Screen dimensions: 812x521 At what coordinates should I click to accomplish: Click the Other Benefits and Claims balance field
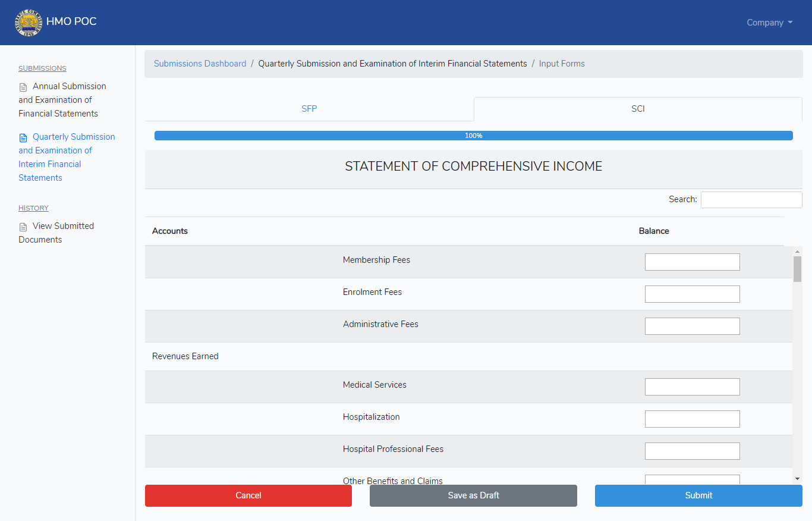pos(693,479)
